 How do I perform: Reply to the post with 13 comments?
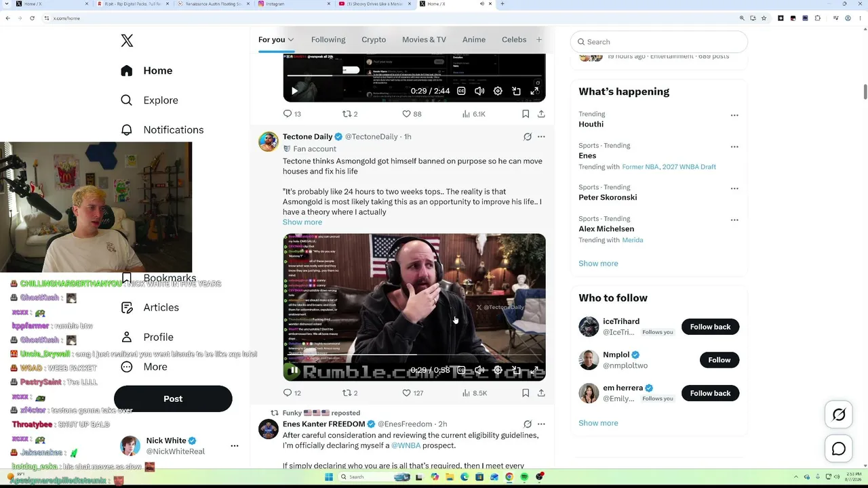pos(292,114)
